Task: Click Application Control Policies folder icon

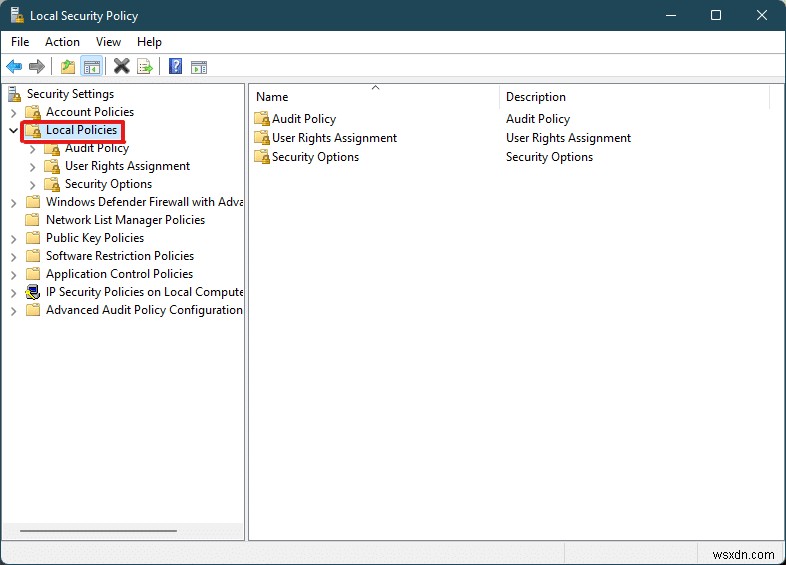Action: pyautogui.click(x=33, y=274)
